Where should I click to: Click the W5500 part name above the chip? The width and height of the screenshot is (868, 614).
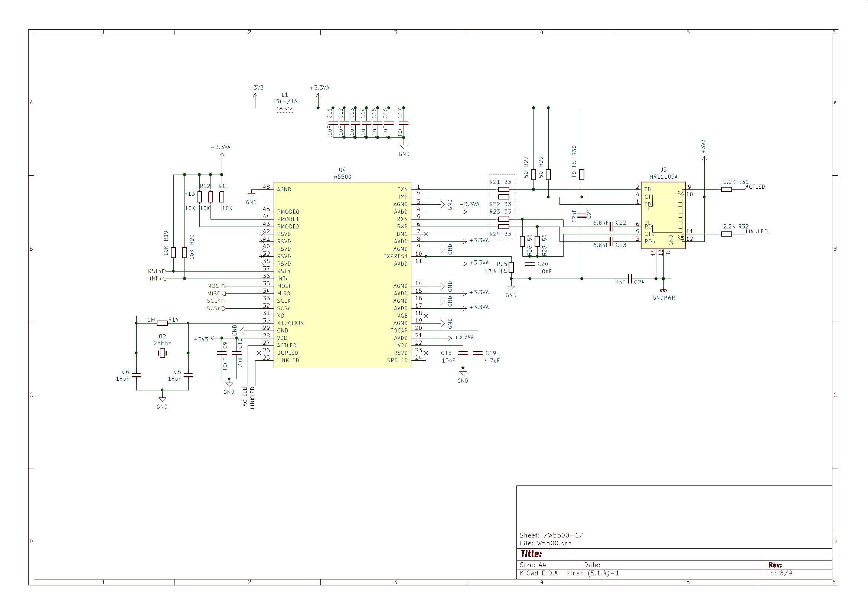pos(342,177)
